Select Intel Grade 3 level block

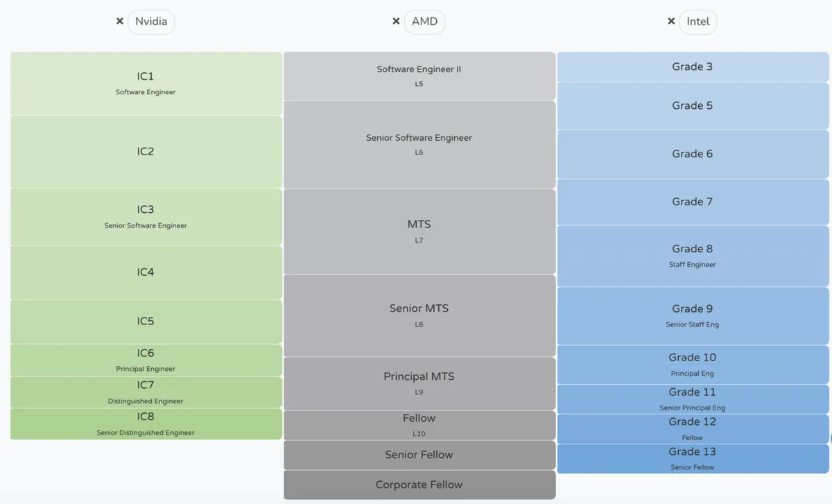(692, 67)
